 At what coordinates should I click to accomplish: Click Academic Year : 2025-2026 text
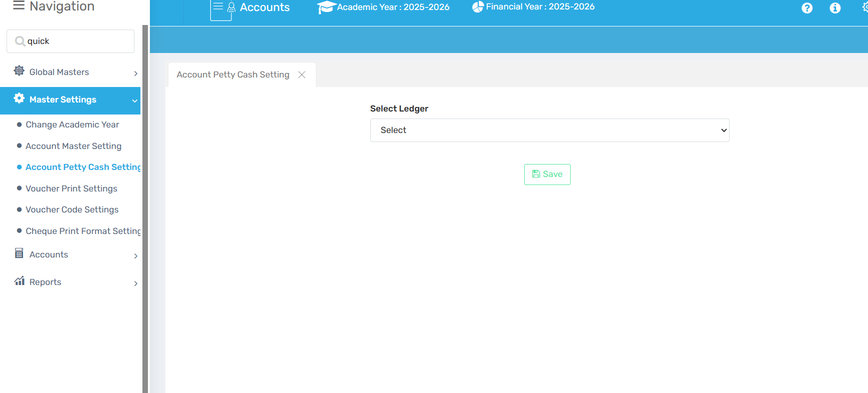pos(393,7)
